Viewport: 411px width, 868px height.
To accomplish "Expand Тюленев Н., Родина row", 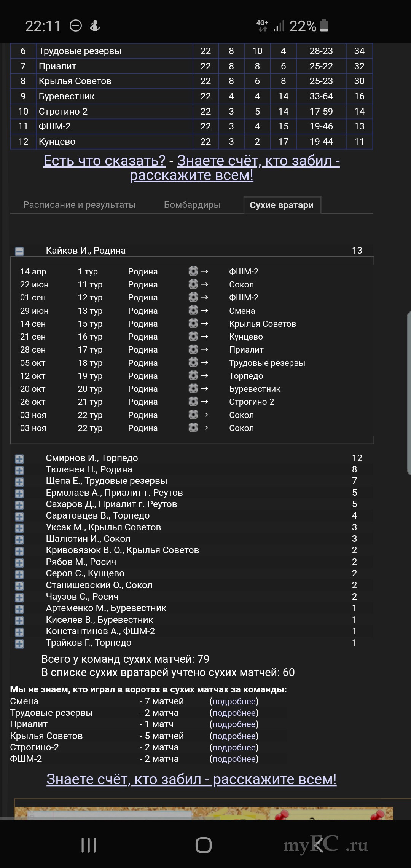I will tap(19, 471).
